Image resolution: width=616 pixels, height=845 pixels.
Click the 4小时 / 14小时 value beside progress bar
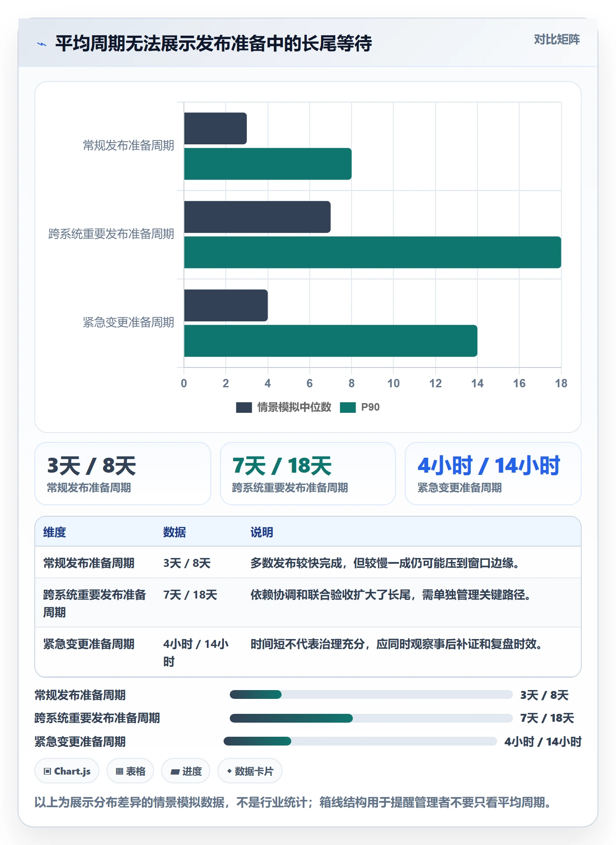(x=543, y=742)
